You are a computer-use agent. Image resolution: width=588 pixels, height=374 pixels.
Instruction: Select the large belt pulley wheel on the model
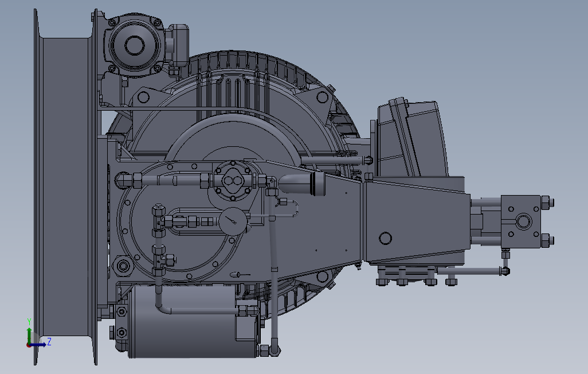[x=66, y=187]
